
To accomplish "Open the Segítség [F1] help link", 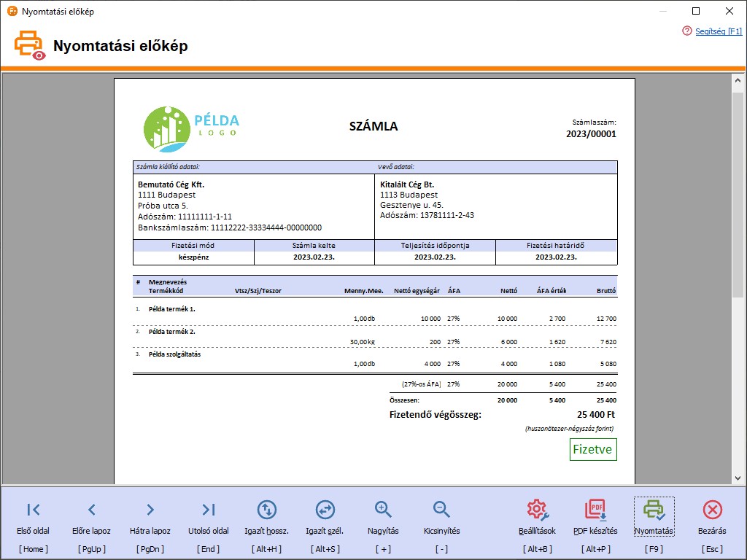I will 718,31.
